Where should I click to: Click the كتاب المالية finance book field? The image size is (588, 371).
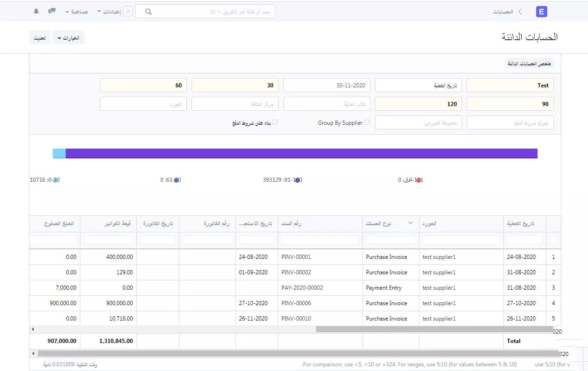click(327, 104)
